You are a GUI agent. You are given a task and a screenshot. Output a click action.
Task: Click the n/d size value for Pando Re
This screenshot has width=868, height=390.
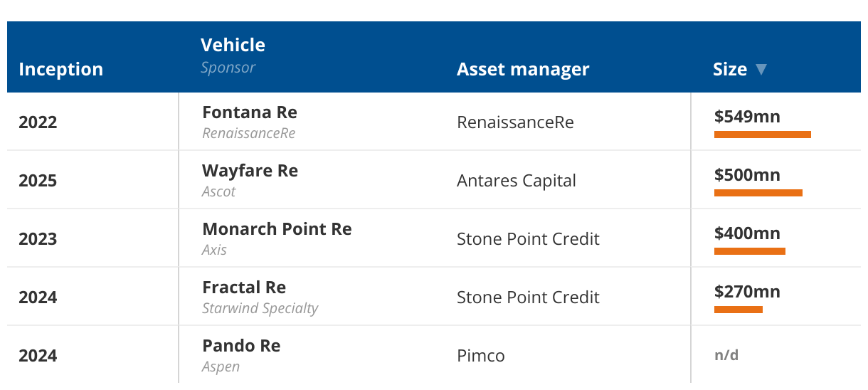(726, 355)
